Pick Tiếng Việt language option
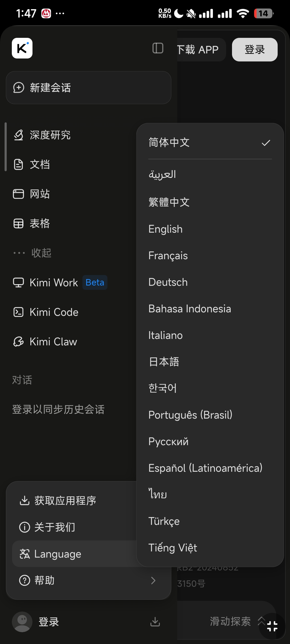The image size is (290, 644). pyautogui.click(x=210, y=548)
